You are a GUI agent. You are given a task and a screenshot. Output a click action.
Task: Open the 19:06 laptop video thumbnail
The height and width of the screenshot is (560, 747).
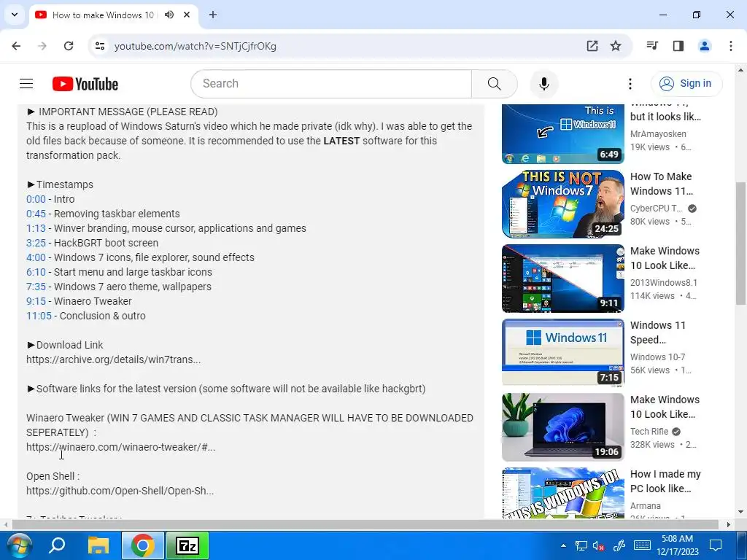(562, 427)
